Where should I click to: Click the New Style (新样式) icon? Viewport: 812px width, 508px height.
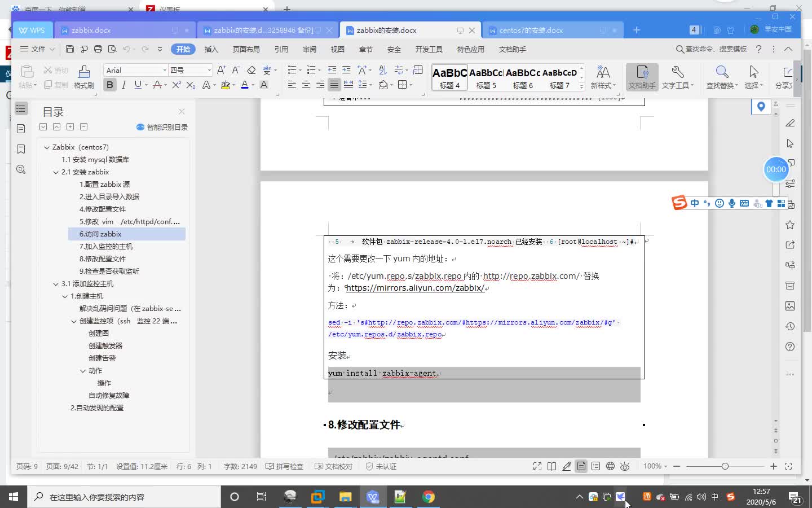point(603,77)
